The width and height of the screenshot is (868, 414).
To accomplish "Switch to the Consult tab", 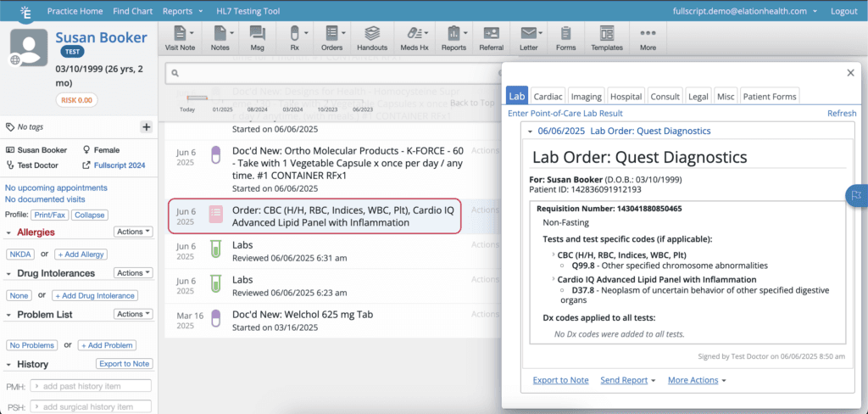I will [665, 97].
